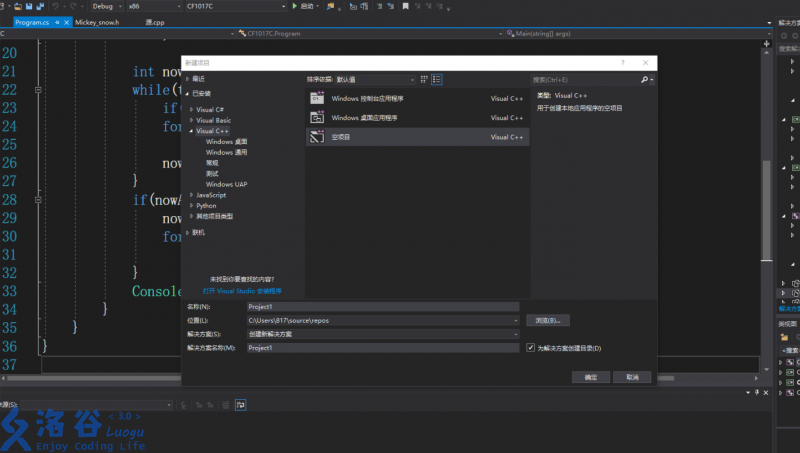Select the Windows 控制台应用程序 template icon
Screen dimensions: 800x453
(317, 99)
